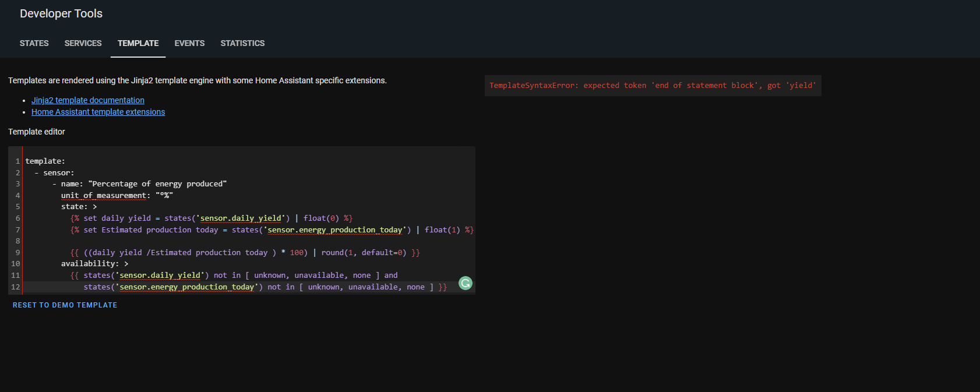Click the TemplateSyntaxError message
The image size is (980, 392).
pyautogui.click(x=653, y=86)
